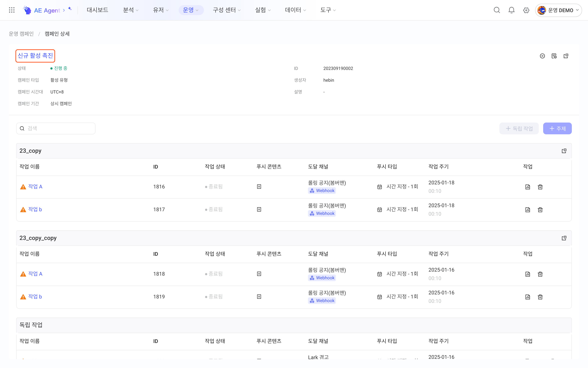The height and width of the screenshot is (368, 588).
Task: Copy the 23_copy_copy theme group
Action: click(x=564, y=238)
